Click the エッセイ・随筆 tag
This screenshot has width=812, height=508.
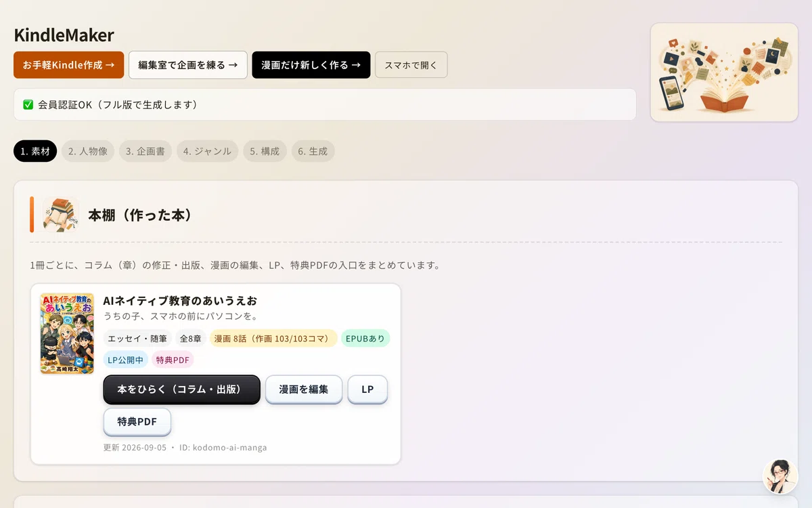pos(137,339)
